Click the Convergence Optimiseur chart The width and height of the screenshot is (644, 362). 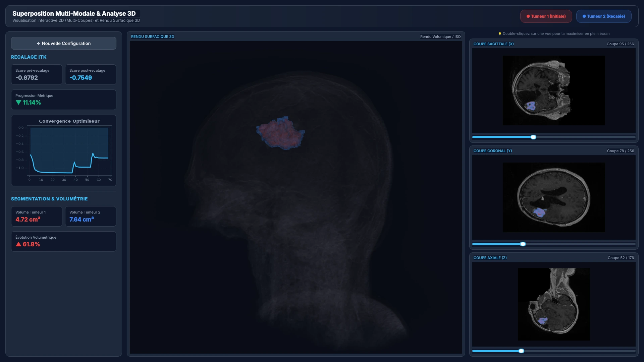click(x=64, y=150)
